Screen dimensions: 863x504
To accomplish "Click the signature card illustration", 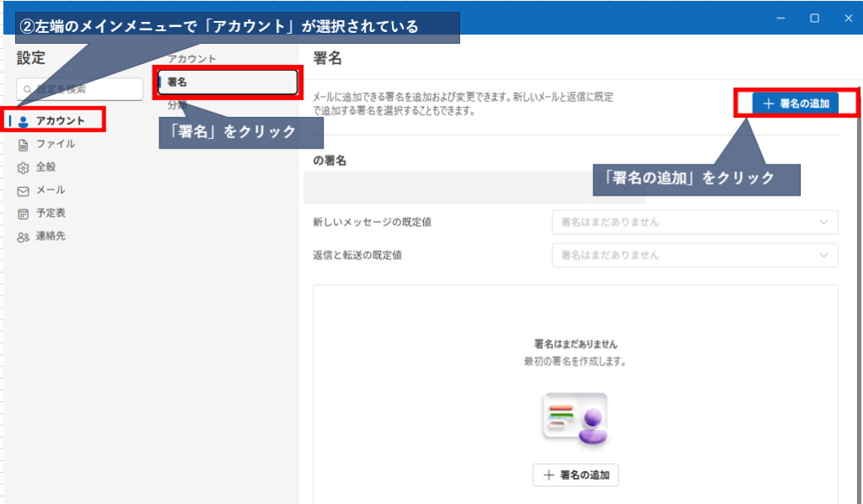I will [575, 419].
